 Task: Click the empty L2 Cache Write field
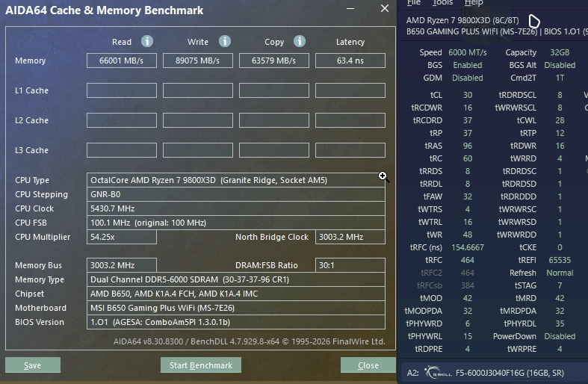[198, 120]
